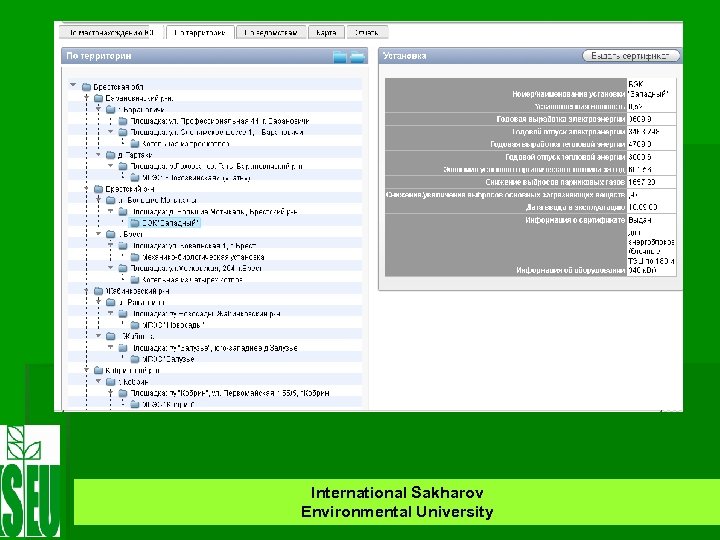Click the Дата ввода в эксплуатацию label
The image size is (720, 540).
point(575,208)
